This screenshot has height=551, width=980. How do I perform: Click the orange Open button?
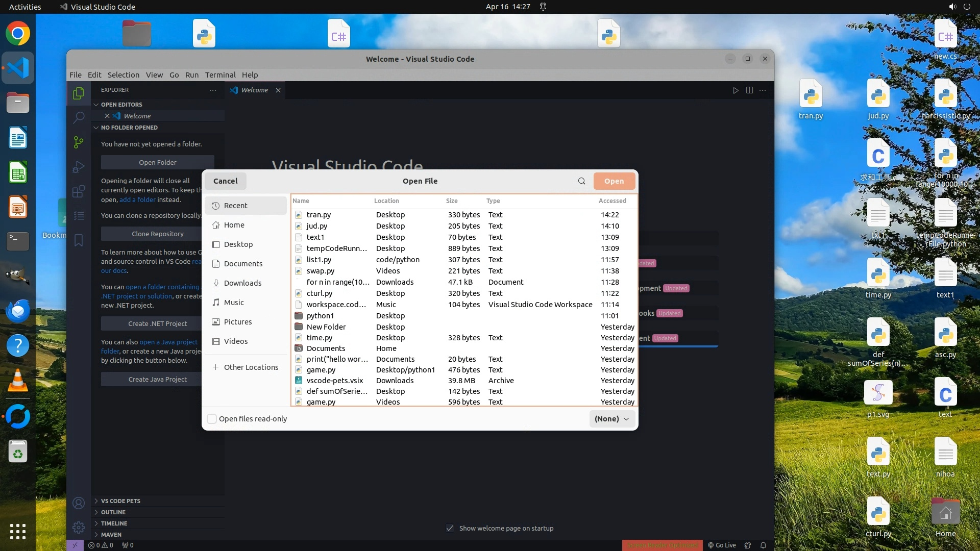pos(614,181)
